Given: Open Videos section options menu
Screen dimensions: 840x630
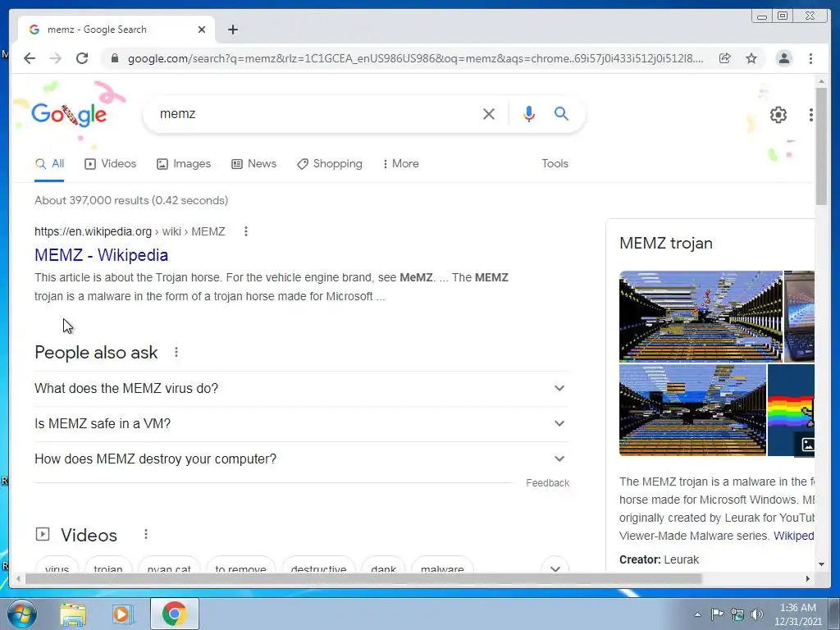Looking at the screenshot, I should click(x=146, y=535).
